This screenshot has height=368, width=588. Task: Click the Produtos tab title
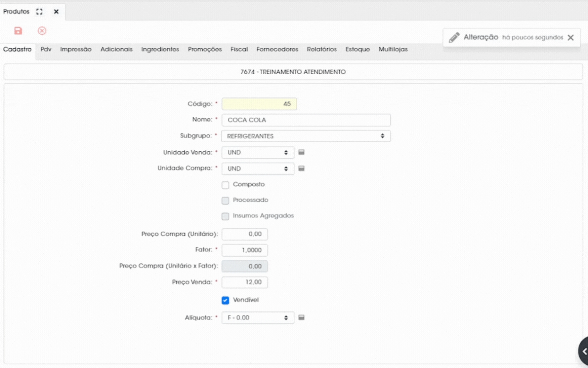tap(16, 11)
